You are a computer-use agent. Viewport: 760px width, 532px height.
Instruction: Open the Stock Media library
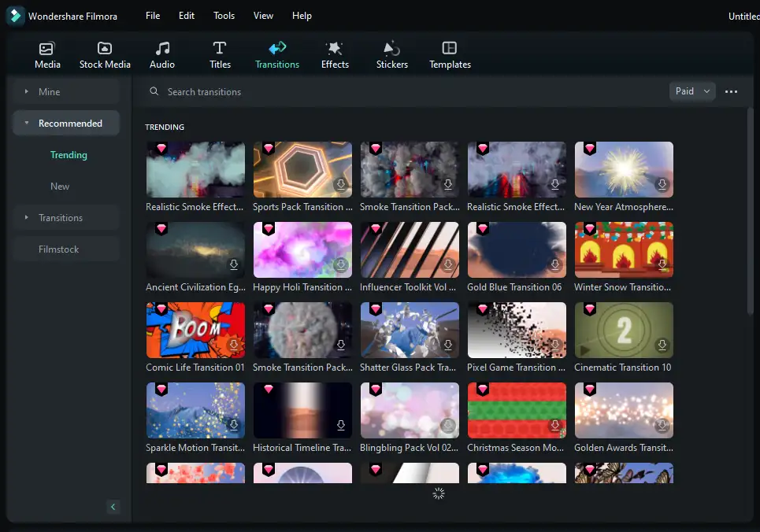tap(105, 49)
